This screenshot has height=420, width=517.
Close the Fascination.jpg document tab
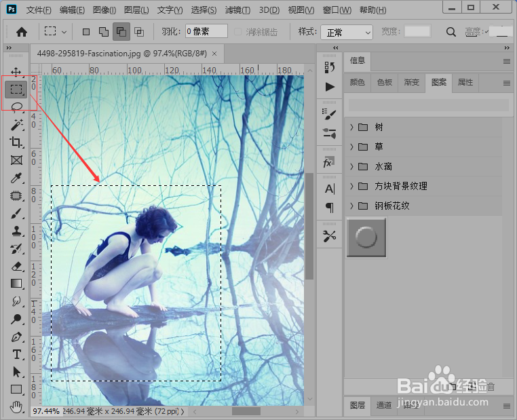tap(214, 54)
